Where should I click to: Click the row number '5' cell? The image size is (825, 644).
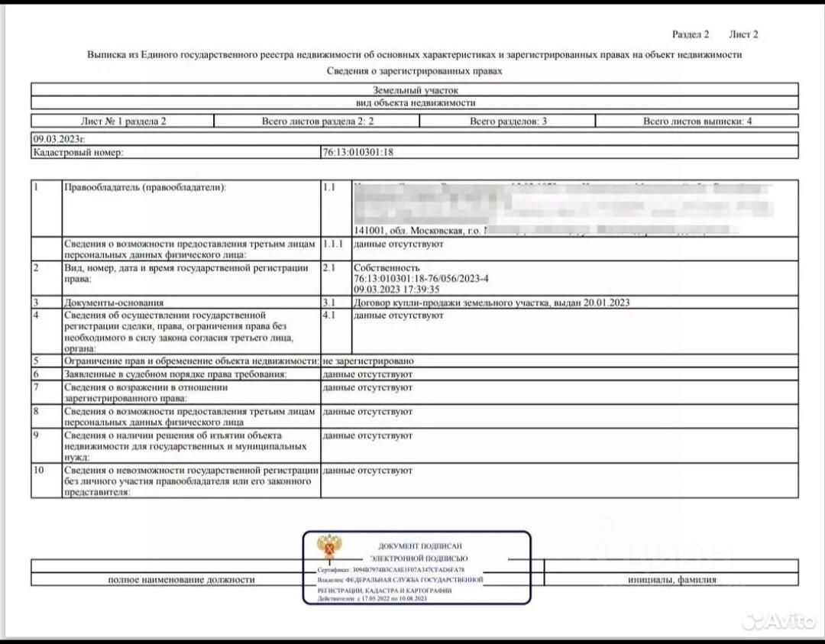[47, 361]
